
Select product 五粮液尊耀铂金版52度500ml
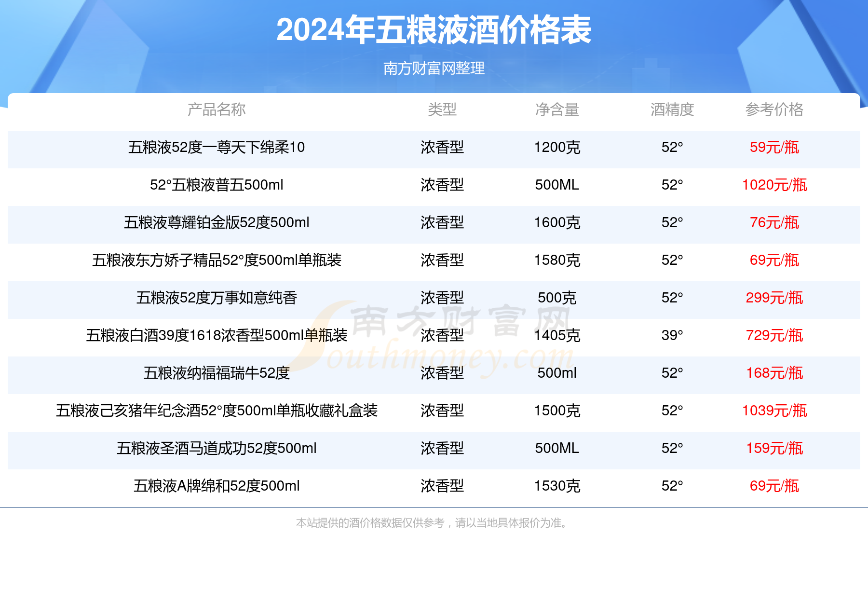[x=217, y=222]
